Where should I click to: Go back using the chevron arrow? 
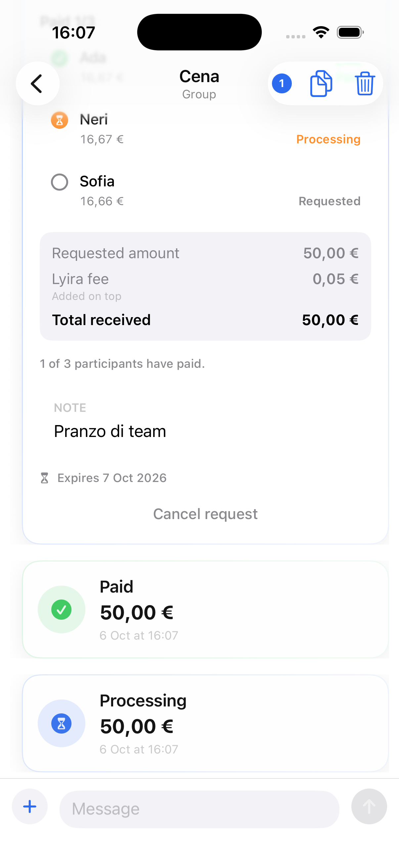[37, 83]
